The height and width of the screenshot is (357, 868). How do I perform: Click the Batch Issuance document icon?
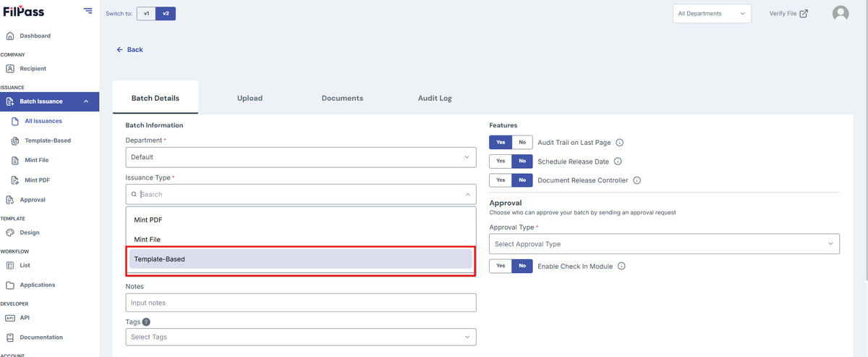tap(10, 101)
